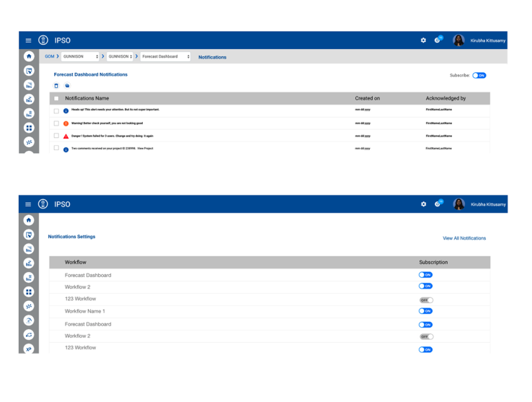532x402 pixels.
Task: Click Workflow Name 1 row text
Action: (85, 311)
